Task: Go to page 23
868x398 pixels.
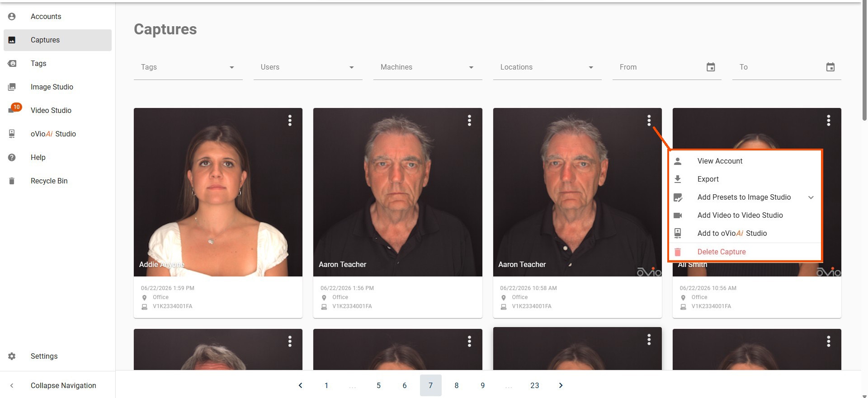Action: click(x=535, y=385)
